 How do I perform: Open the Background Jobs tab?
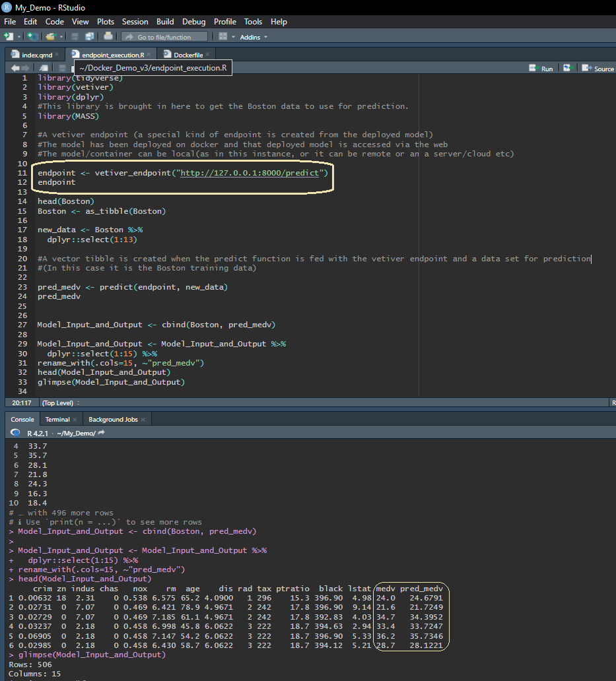point(112,419)
